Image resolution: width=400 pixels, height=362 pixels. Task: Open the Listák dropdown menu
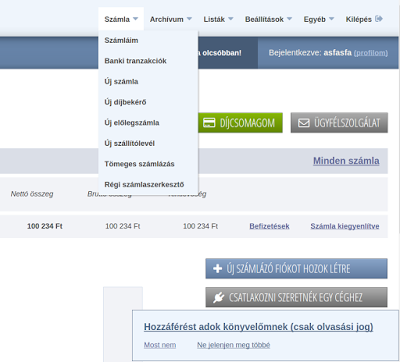tap(218, 19)
